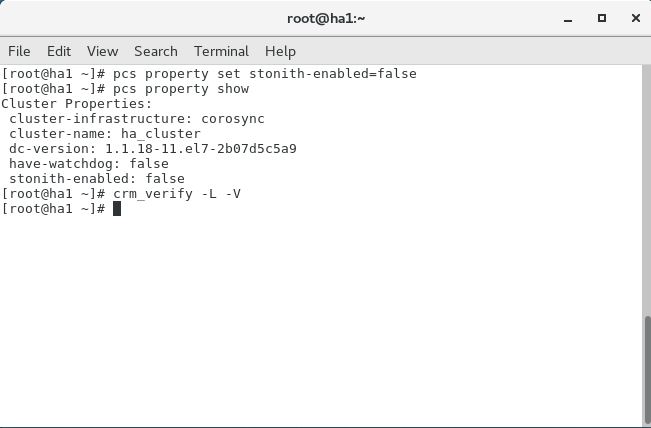
Task: Open the View menu
Action: click(x=102, y=51)
